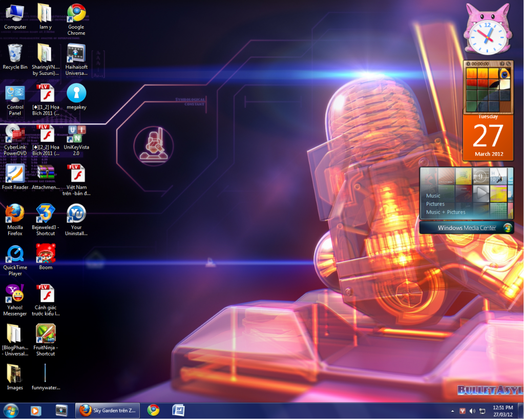The width and height of the screenshot is (524, 420).
Task: Select the megakey desktop icon
Action: click(76, 94)
